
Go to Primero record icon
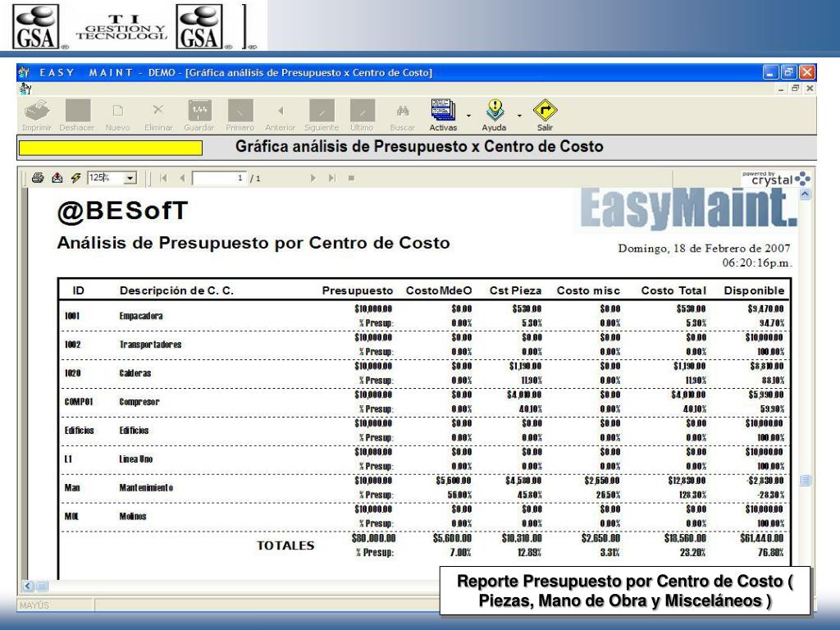[240, 111]
